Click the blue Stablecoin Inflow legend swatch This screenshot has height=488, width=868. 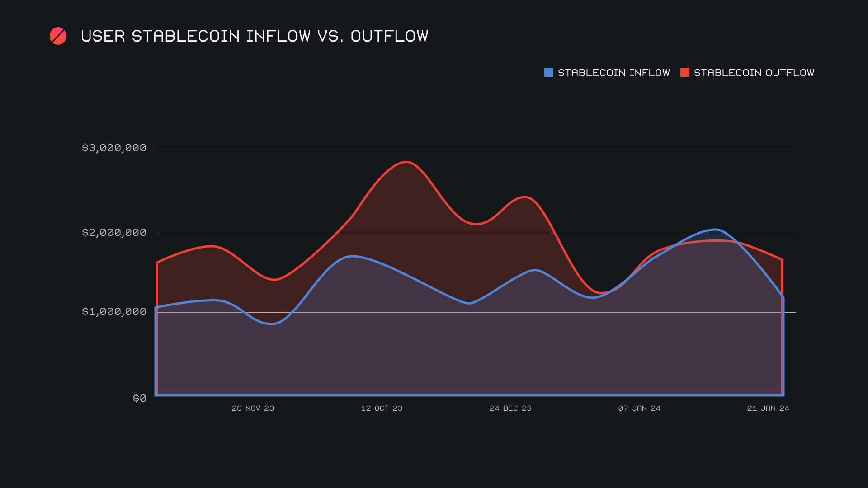coord(548,72)
